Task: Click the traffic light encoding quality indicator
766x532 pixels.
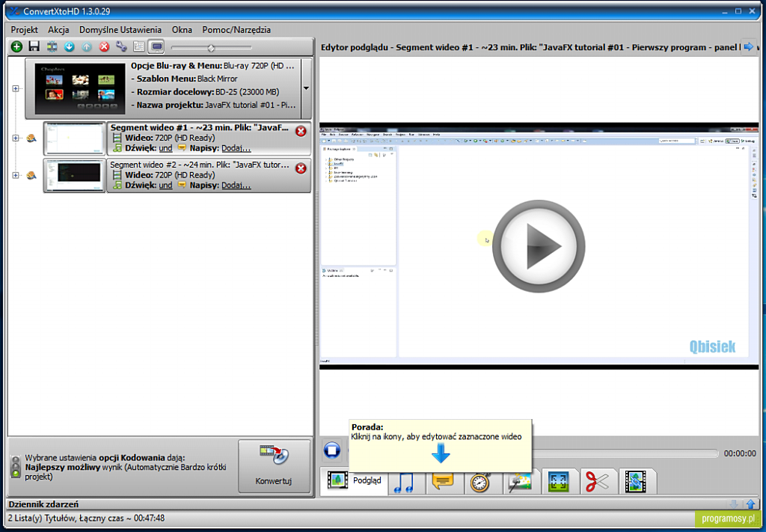Action: 16,467
